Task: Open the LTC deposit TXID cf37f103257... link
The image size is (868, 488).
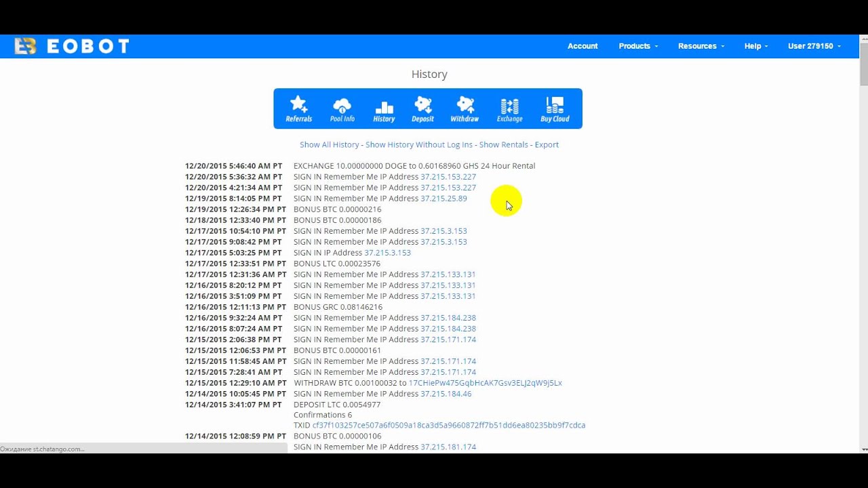Action: (x=449, y=426)
